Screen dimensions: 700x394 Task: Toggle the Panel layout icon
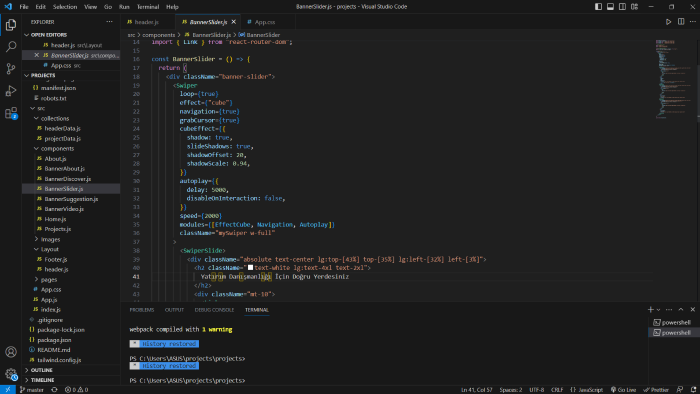[x=610, y=7]
